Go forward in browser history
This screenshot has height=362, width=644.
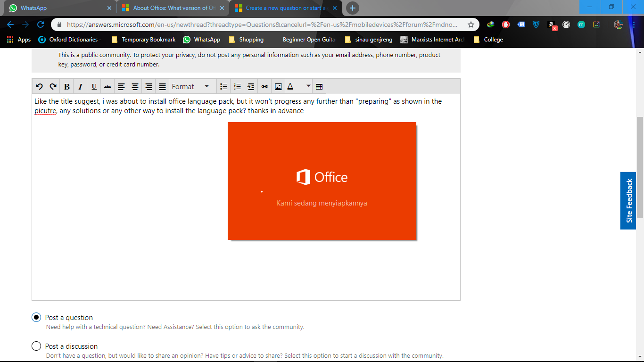point(25,25)
